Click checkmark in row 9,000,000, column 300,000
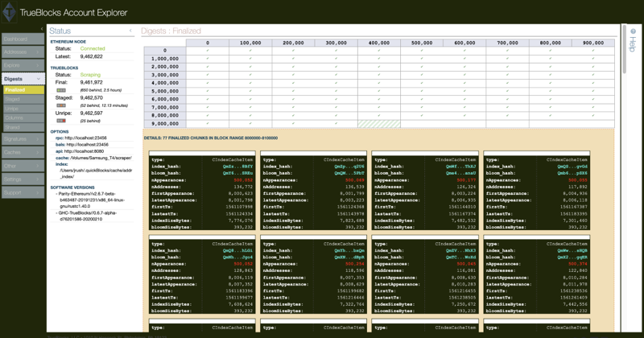The image size is (644, 338). [x=336, y=123]
